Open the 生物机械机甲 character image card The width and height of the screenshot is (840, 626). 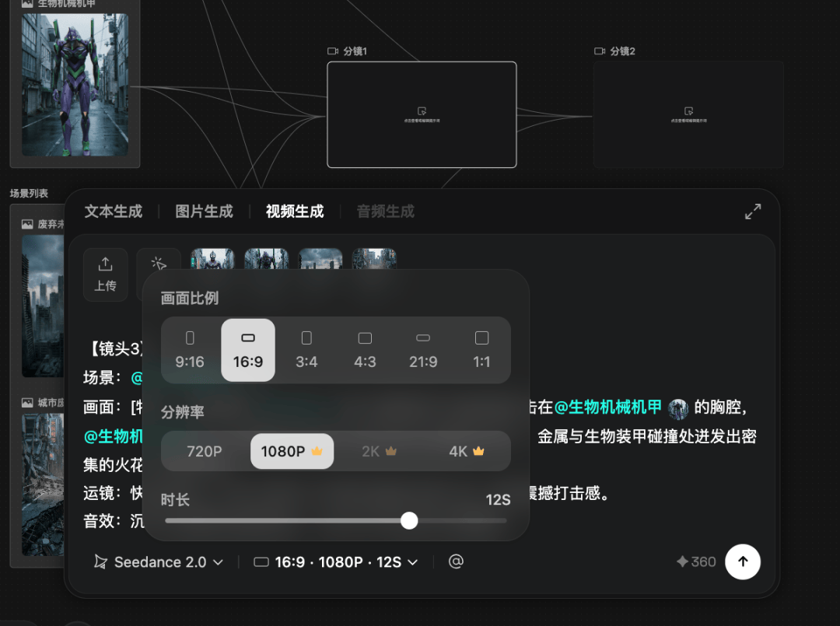(75, 85)
